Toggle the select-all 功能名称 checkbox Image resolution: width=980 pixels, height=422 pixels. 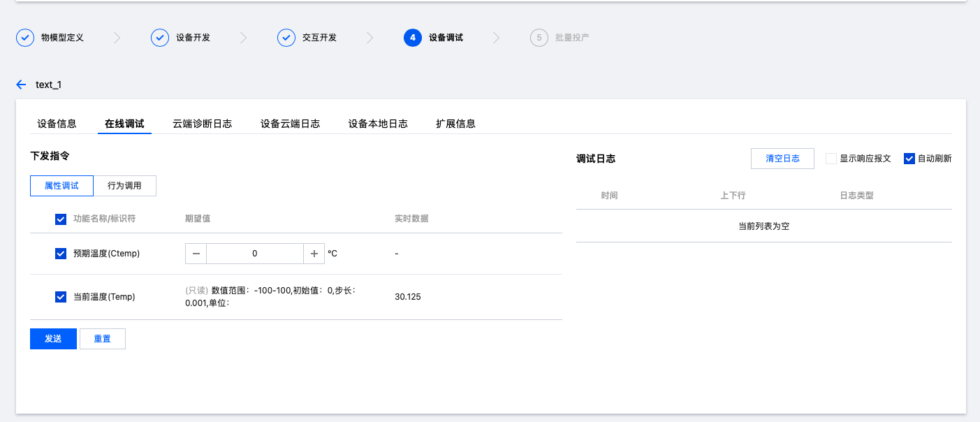[61, 219]
